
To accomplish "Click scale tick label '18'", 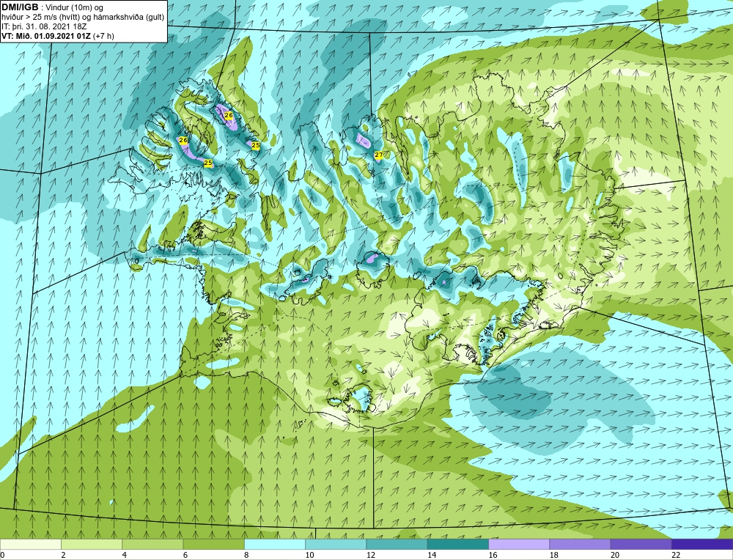I will click(554, 555).
